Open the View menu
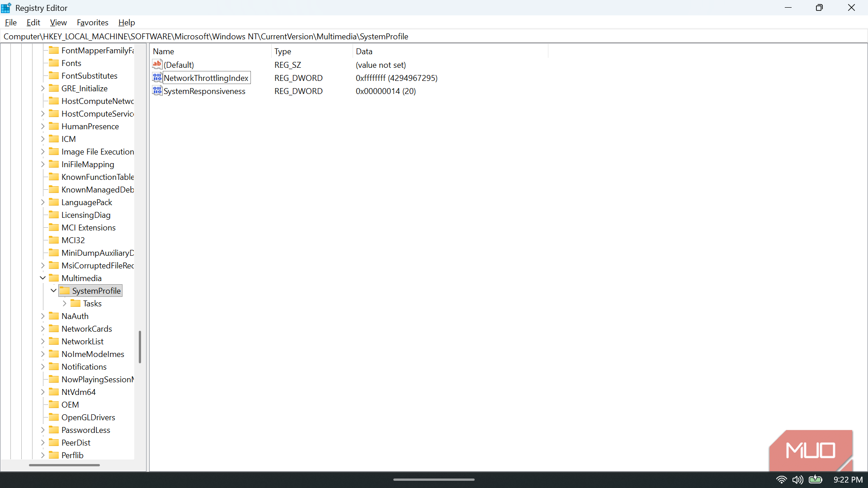Viewport: 868px width, 488px height. [58, 23]
